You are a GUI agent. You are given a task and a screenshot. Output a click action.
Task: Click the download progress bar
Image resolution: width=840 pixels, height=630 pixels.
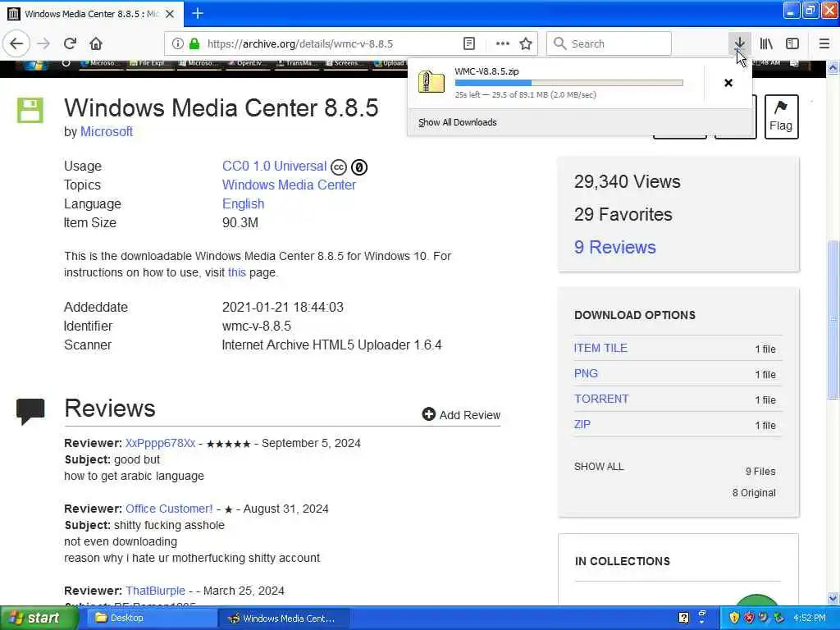(x=569, y=83)
